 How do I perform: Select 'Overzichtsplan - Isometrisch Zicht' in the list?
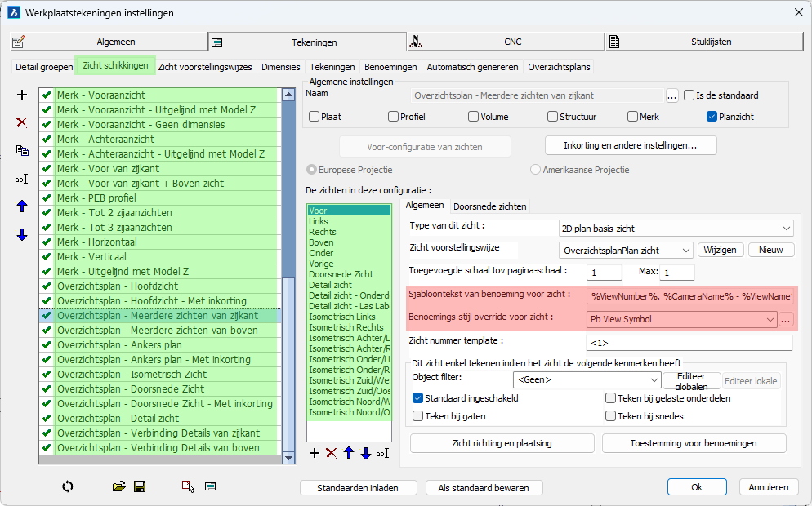(132, 375)
